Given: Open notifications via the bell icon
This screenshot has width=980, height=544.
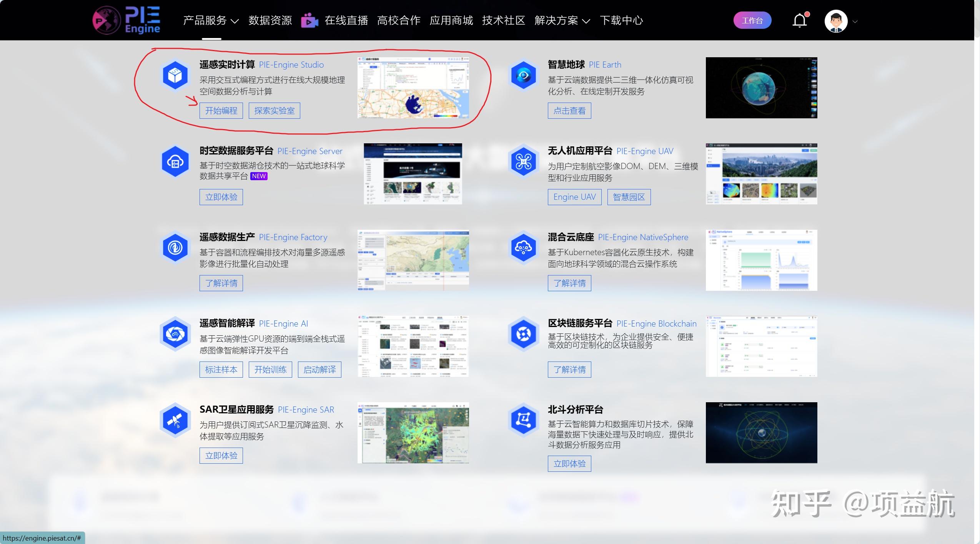Looking at the screenshot, I should pos(799,20).
